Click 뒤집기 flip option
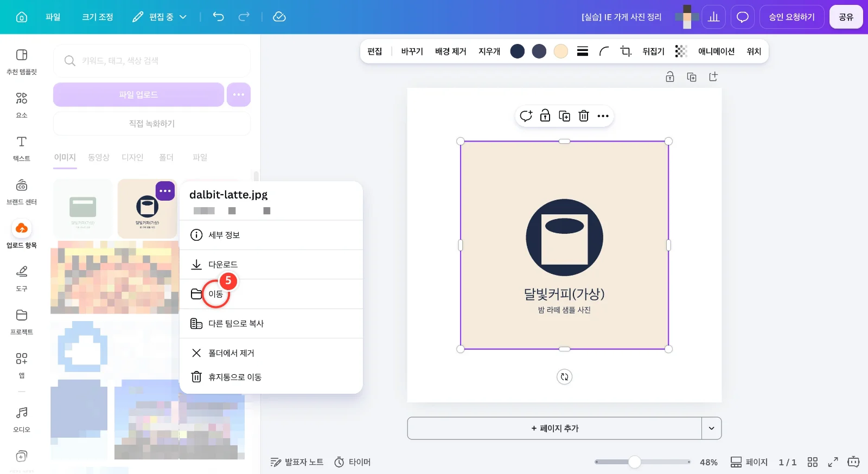868x474 pixels. click(x=653, y=51)
